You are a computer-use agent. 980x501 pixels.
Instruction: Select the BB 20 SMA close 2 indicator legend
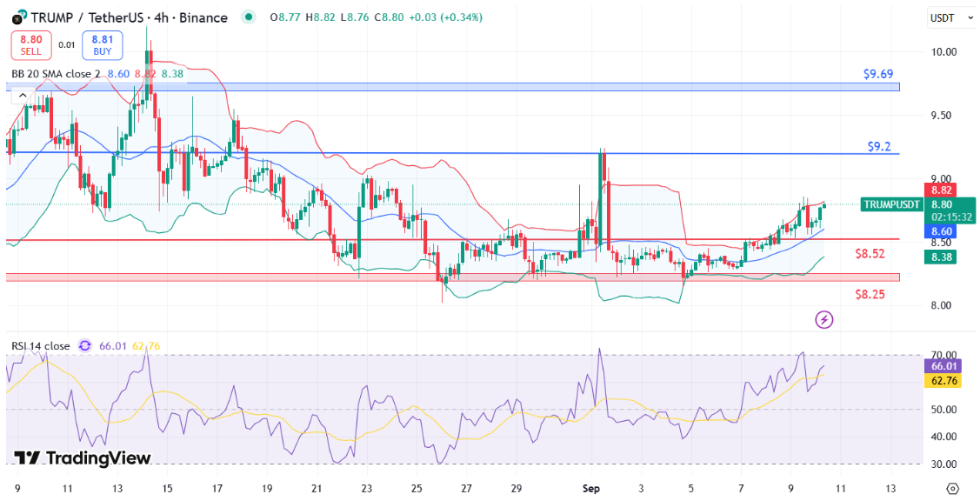(x=56, y=74)
